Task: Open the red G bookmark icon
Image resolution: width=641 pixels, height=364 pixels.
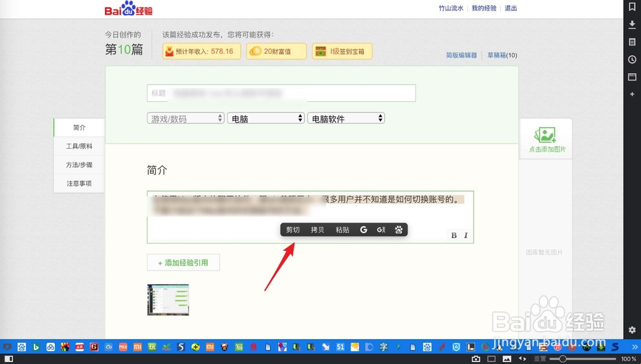Action: tap(94, 347)
